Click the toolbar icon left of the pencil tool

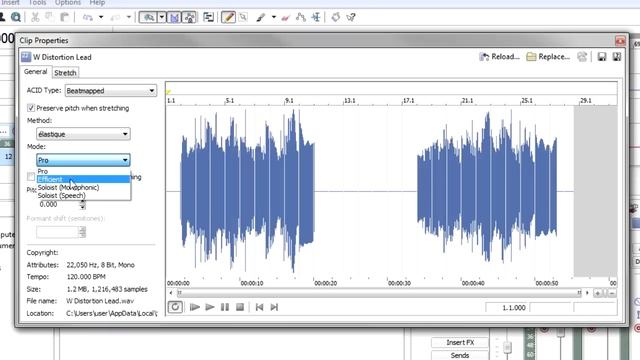coord(208,17)
